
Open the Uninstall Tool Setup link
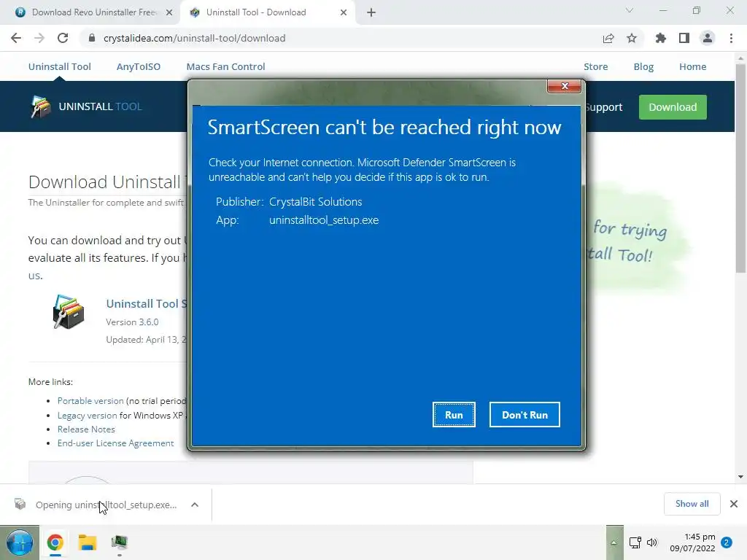pos(147,304)
